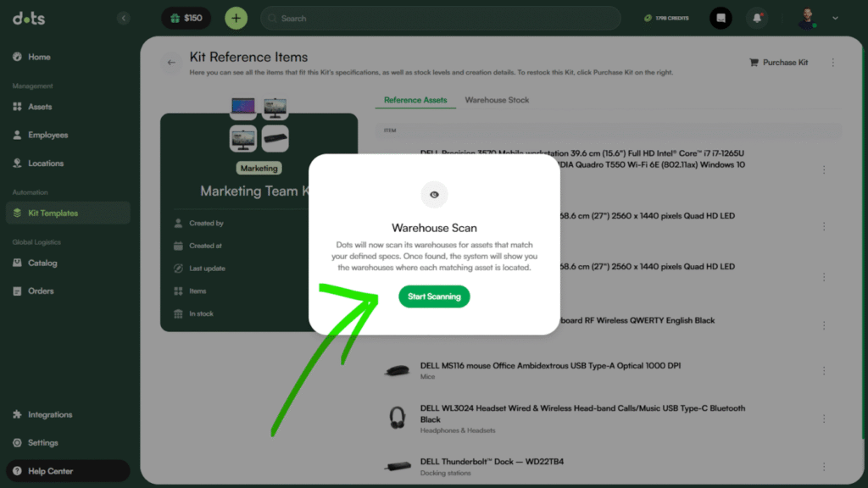Open Catalog from the sidebar
The width and height of the screenshot is (868, 488).
[42, 263]
